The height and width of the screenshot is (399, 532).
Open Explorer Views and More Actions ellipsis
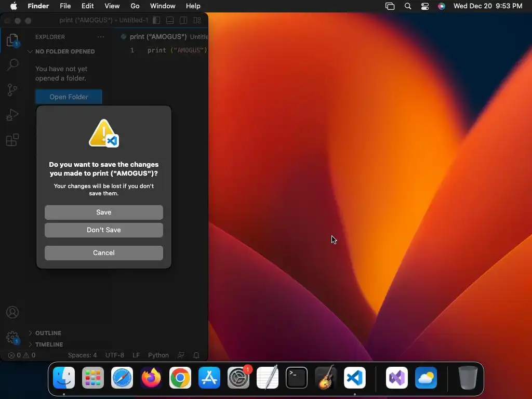pos(101,37)
